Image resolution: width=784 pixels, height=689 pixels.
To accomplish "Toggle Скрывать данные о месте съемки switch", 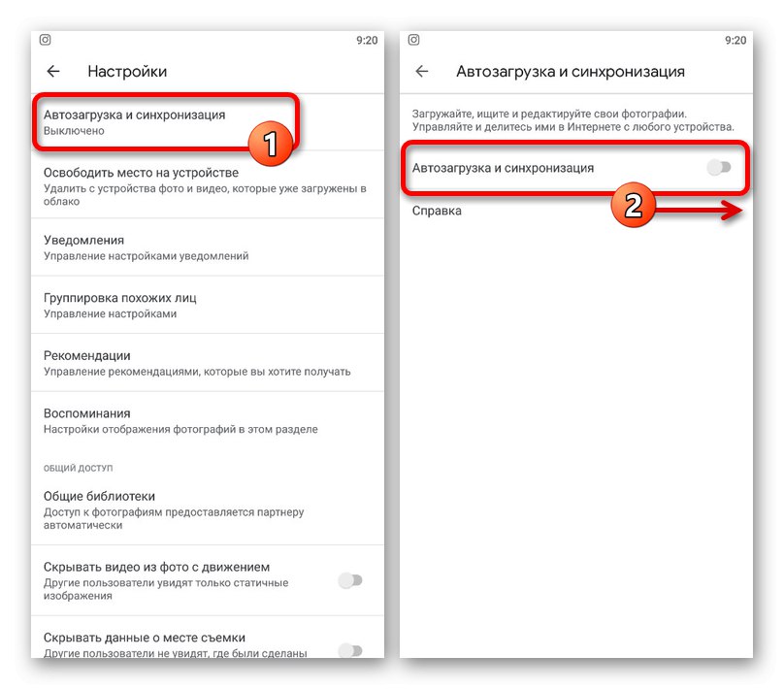I will tap(350, 650).
